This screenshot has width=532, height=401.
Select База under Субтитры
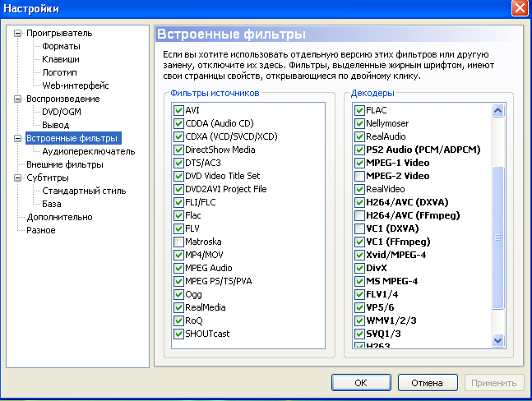52,204
